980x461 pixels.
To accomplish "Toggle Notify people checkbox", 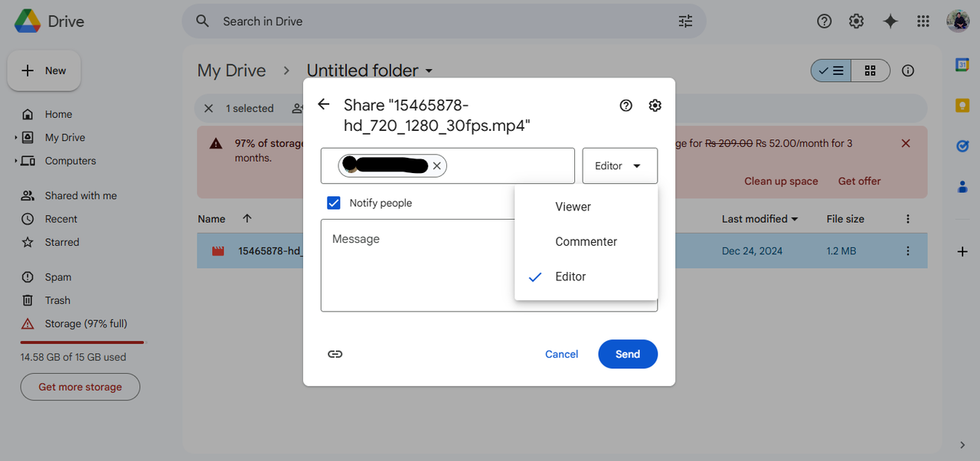I will click(x=334, y=203).
